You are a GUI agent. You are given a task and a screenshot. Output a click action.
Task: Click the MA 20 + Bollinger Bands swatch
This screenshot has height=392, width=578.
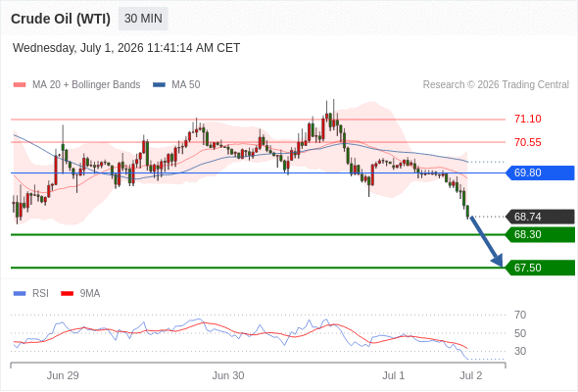(x=20, y=85)
